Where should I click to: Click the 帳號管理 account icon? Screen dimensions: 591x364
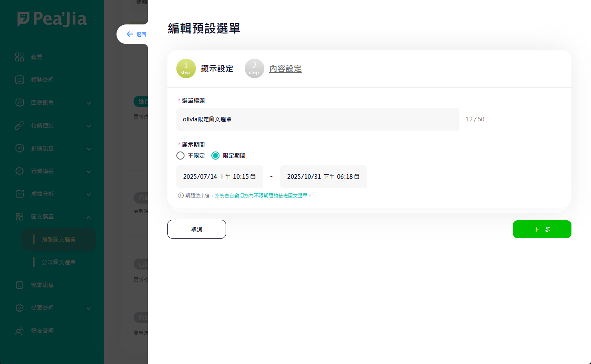click(20, 80)
